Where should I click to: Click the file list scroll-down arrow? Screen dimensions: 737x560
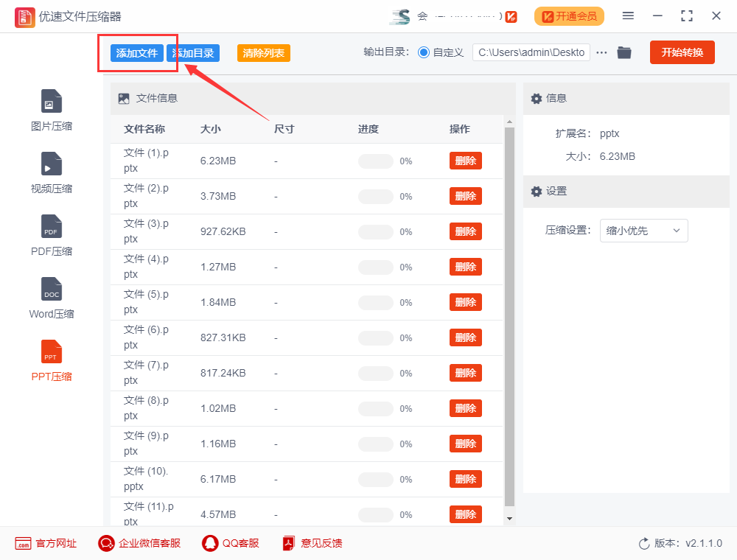tap(509, 519)
